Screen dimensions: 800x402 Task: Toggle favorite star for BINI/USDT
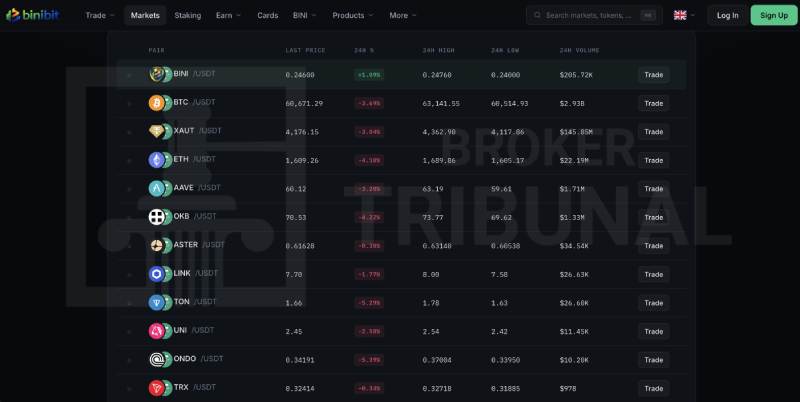pos(129,75)
